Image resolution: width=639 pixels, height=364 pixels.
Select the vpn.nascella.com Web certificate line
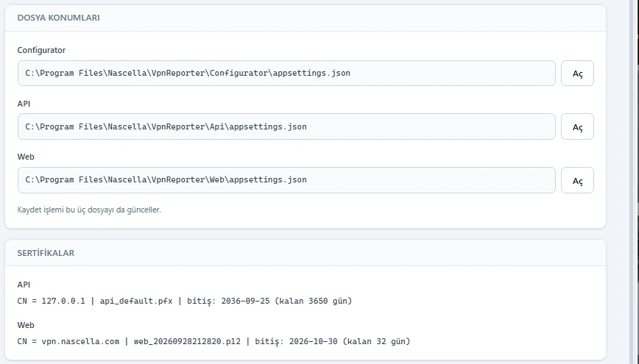(213, 341)
